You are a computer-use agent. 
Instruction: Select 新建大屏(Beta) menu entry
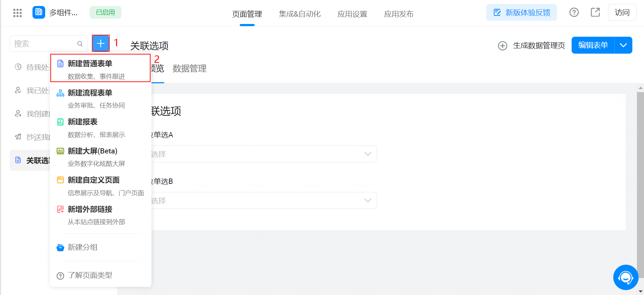pyautogui.click(x=101, y=157)
